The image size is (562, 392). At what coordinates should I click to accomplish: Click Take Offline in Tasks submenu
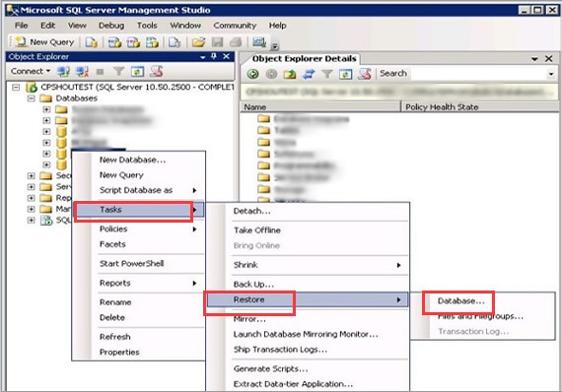[x=257, y=230]
